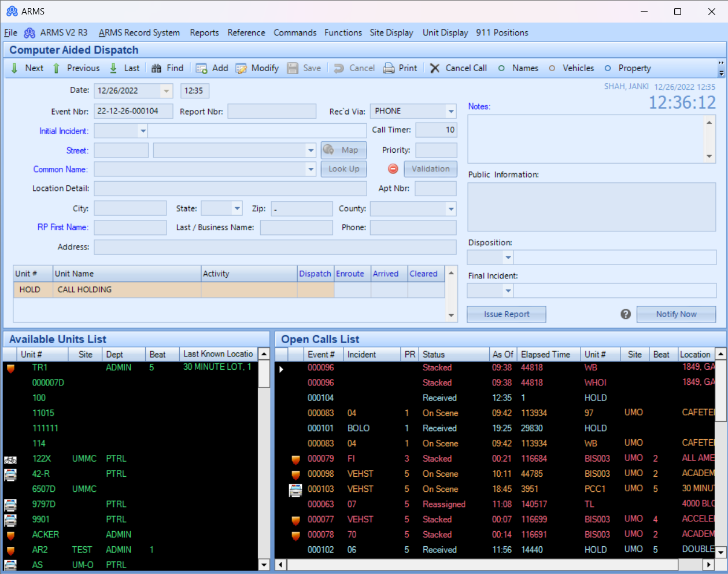Screen dimensions: 728x574
Task: Click the Issue Report button
Action: (x=506, y=314)
